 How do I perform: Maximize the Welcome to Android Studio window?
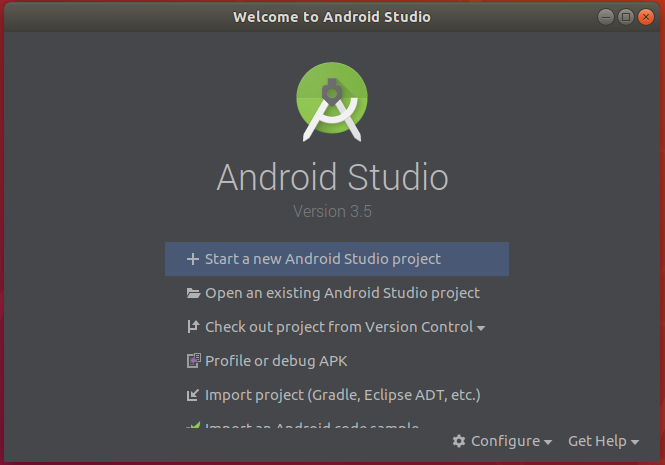626,17
